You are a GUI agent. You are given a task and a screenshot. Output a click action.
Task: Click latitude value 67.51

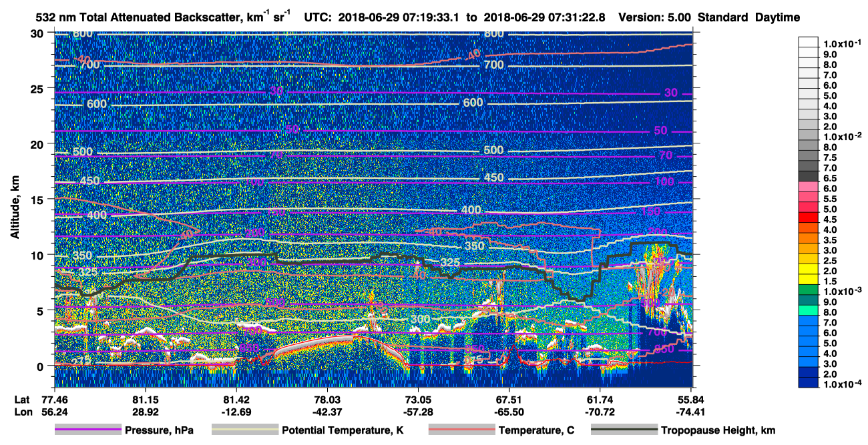pyautogui.click(x=509, y=398)
